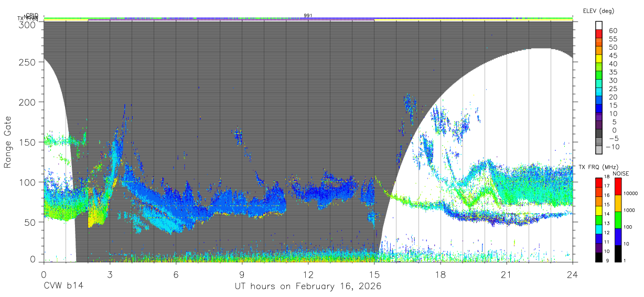
Task: Click the '3' UT hour tick label
Action: coord(110,274)
